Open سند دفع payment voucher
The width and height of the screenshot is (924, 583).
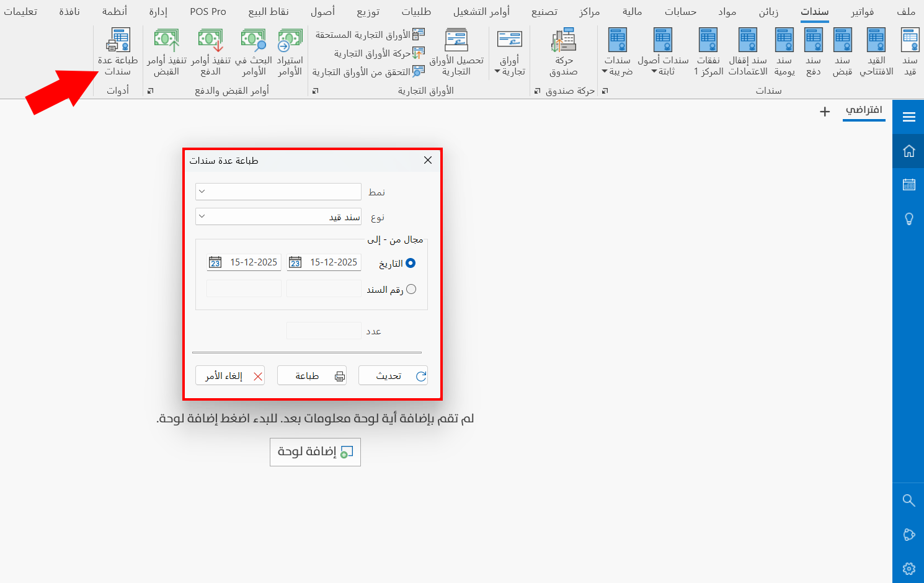point(813,50)
